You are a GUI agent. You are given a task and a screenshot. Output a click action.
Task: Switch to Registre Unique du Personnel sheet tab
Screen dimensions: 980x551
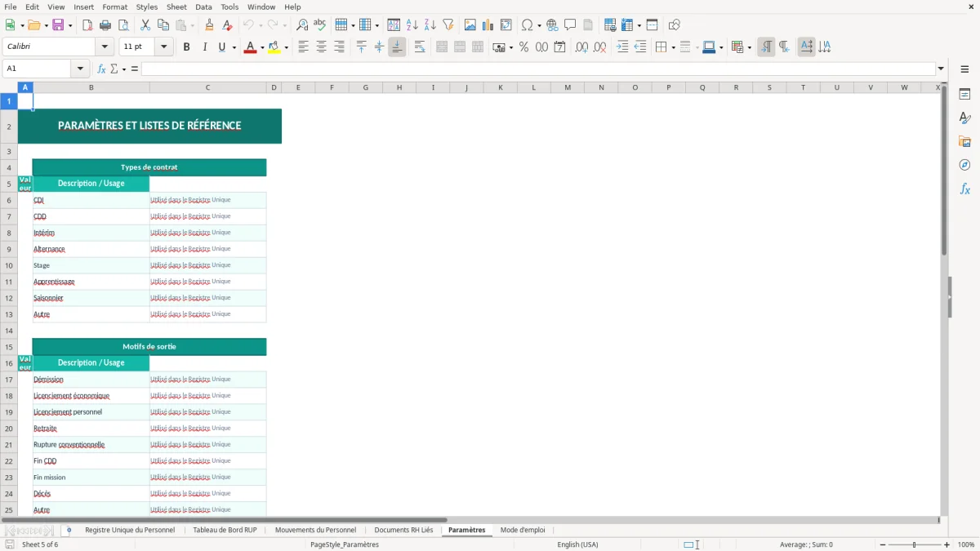tap(130, 530)
